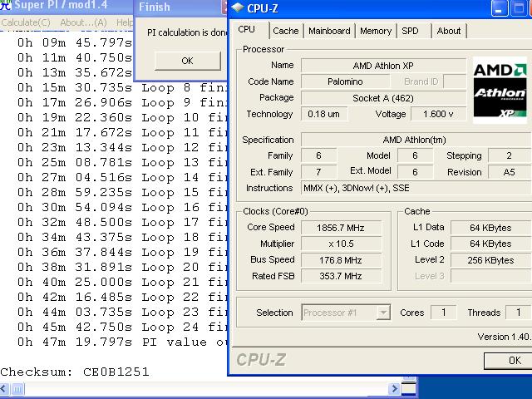Click the 0h 09m 45.797s line
The image size is (532, 399).
(75, 42)
